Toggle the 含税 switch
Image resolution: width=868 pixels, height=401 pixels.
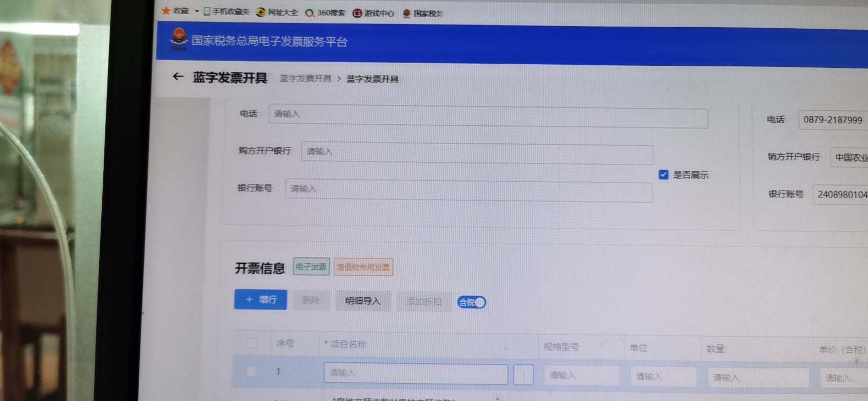[x=472, y=302]
